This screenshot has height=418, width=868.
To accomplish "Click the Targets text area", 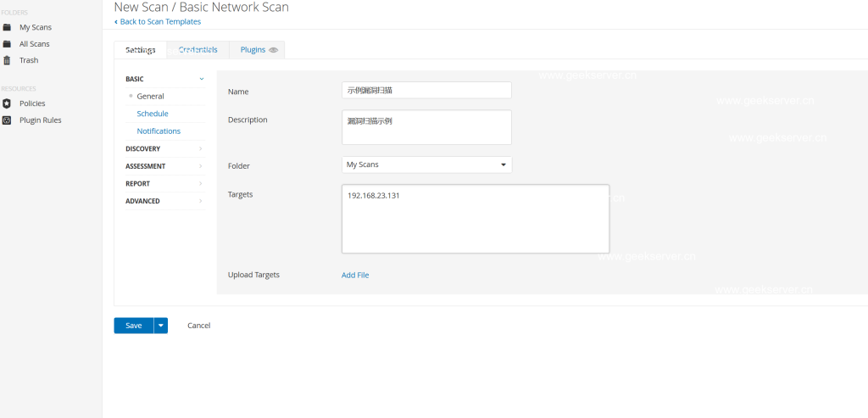I will coord(475,219).
